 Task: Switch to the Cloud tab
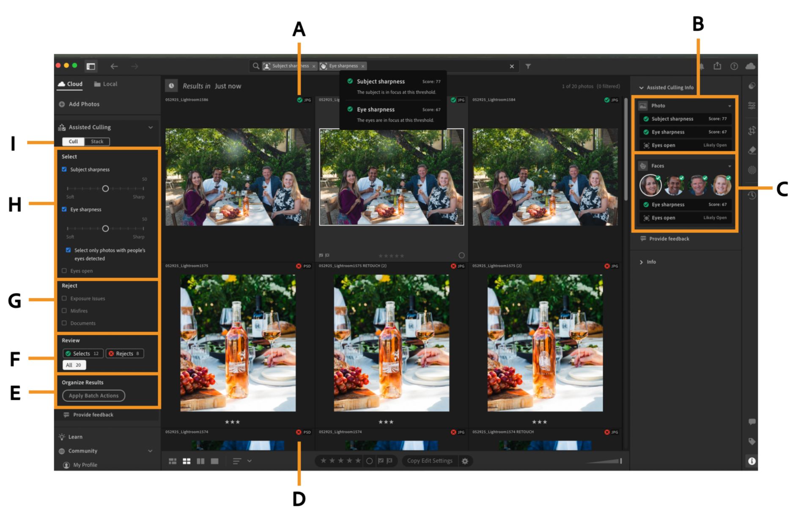[70, 84]
